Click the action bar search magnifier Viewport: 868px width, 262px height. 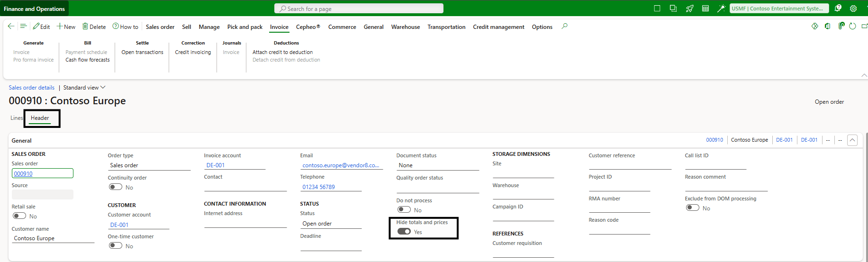(x=564, y=27)
